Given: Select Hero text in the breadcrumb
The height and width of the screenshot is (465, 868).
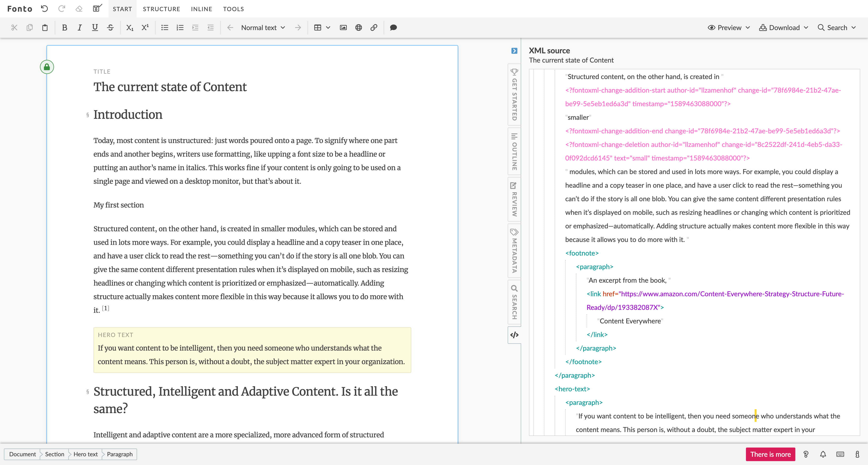Looking at the screenshot, I should pyautogui.click(x=85, y=454).
